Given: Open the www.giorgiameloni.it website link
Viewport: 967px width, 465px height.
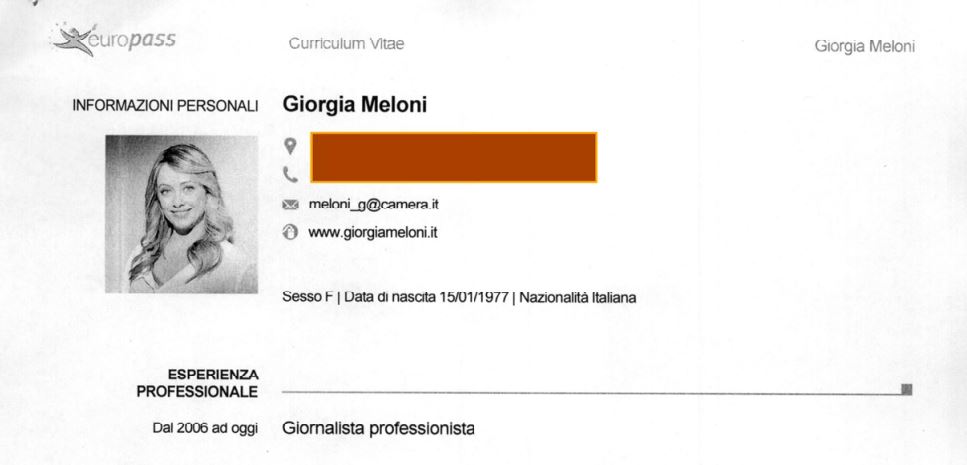Looking at the screenshot, I should 373,233.
